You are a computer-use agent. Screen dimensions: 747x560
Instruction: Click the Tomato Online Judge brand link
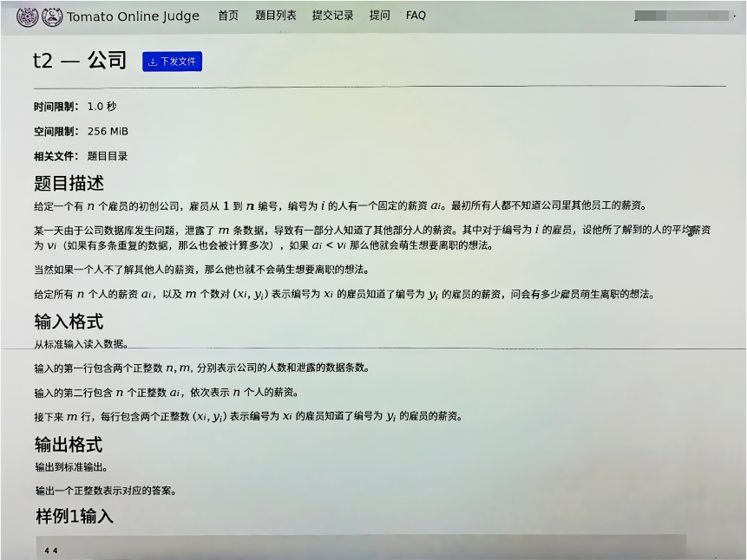pyautogui.click(x=134, y=15)
